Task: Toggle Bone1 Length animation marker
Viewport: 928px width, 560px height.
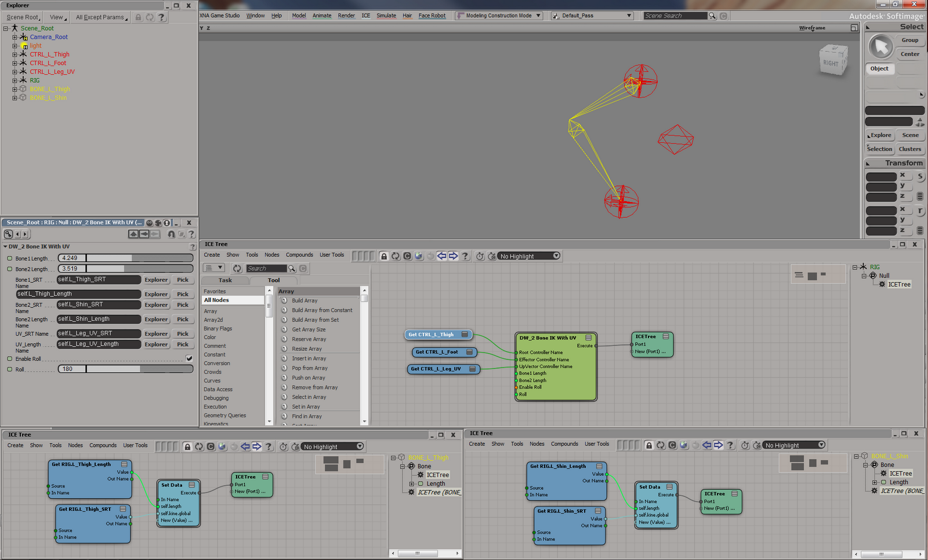Action: (x=9, y=259)
